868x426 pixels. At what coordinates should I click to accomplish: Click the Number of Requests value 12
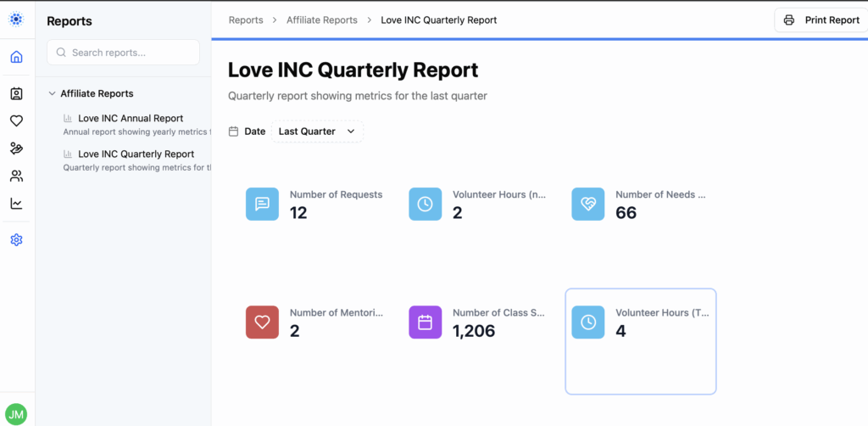coord(298,213)
